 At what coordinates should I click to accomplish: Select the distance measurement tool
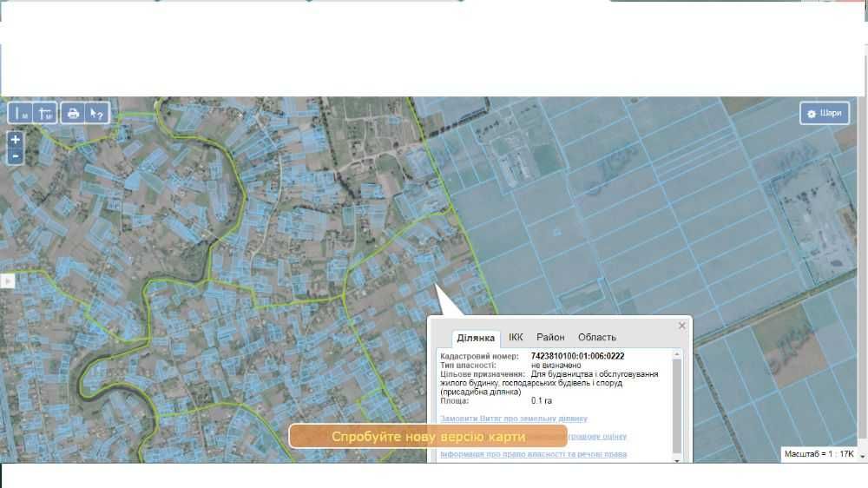tap(21, 114)
